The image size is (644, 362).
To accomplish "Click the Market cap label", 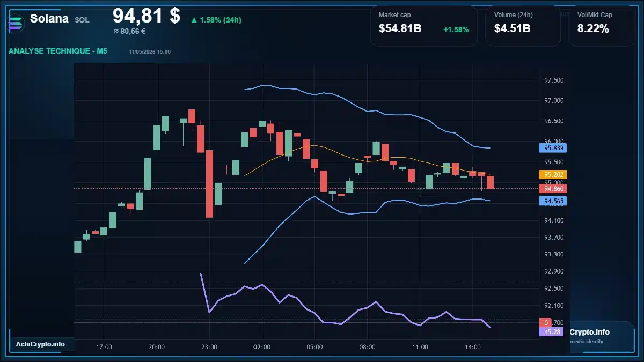I will pos(394,15).
